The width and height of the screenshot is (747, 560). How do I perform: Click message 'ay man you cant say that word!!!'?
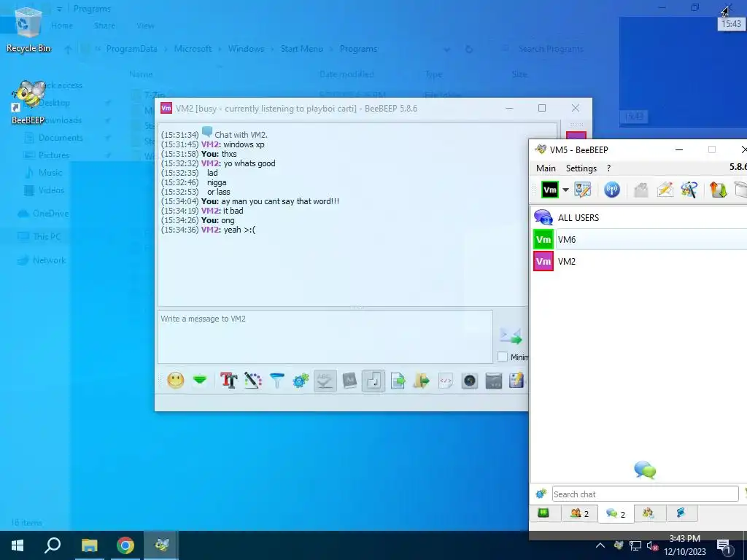pos(280,201)
